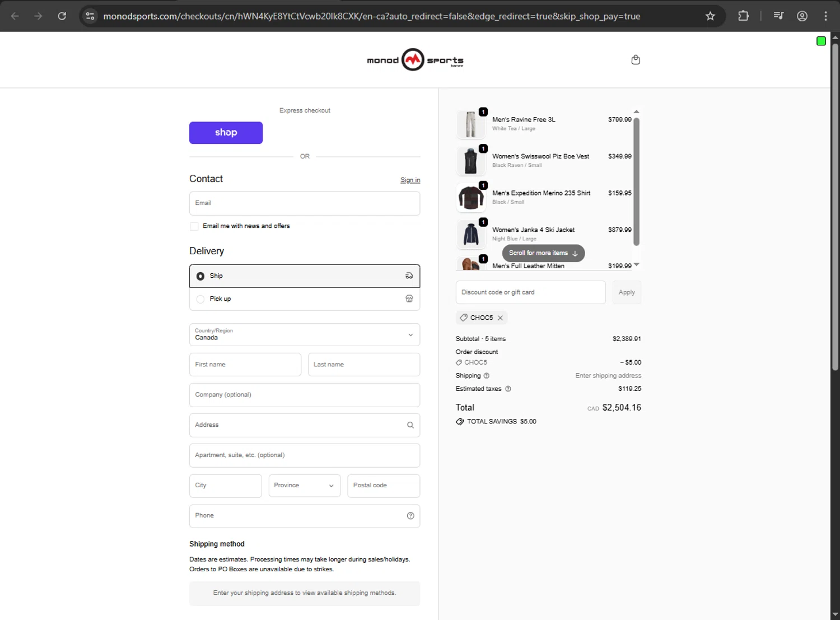Viewport: 840px width, 620px height.
Task: Click the Women's Swisswool Piz Boe Vest thumbnail
Action: point(471,161)
